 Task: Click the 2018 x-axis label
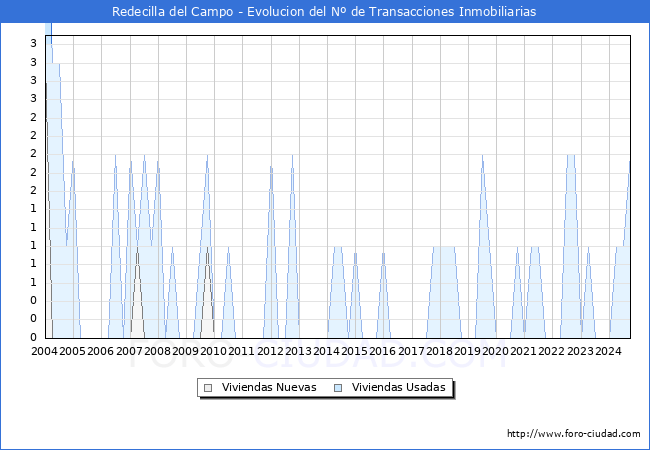coord(439,351)
